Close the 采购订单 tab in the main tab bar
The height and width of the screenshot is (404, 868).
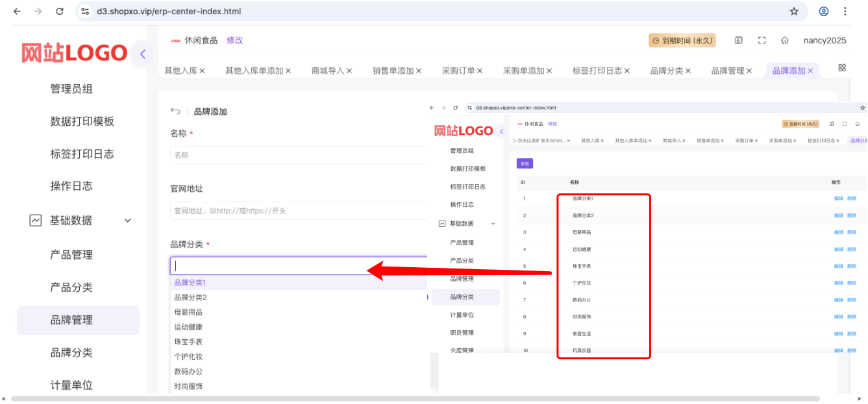[x=480, y=71]
